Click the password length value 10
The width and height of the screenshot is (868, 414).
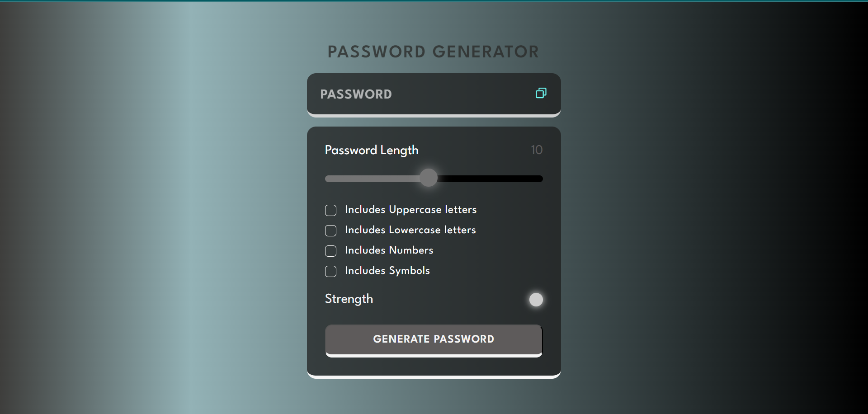[536, 150]
